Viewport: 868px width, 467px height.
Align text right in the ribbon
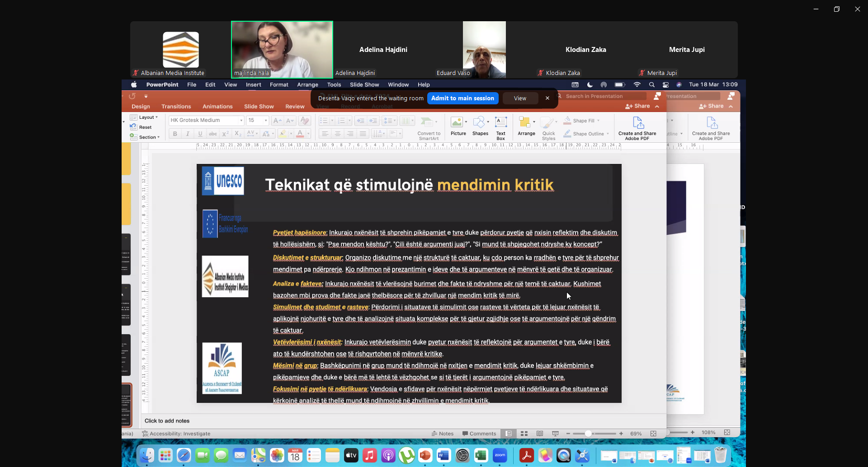tap(350, 134)
